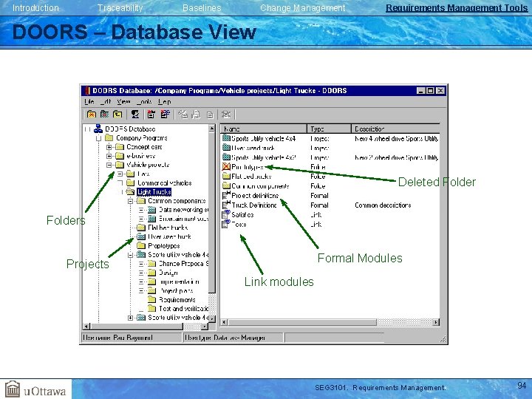The height and width of the screenshot is (399, 532).
Task: Click the Entertainment project icon in tree
Action: click(152, 219)
